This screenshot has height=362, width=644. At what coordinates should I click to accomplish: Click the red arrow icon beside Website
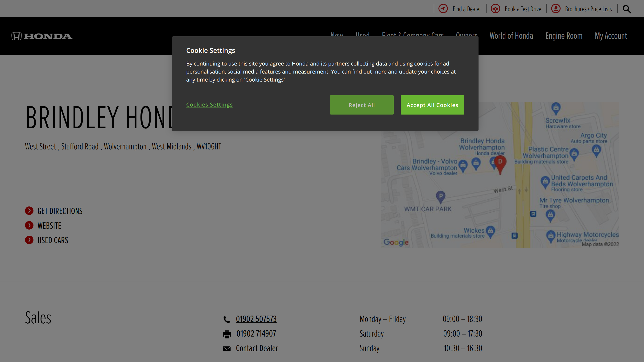[29, 225]
